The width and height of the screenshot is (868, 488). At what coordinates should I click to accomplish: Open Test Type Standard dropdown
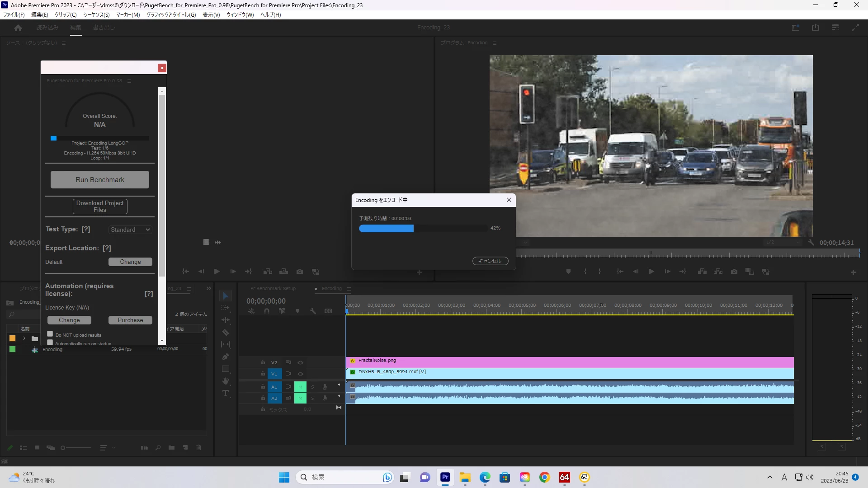[x=130, y=230]
